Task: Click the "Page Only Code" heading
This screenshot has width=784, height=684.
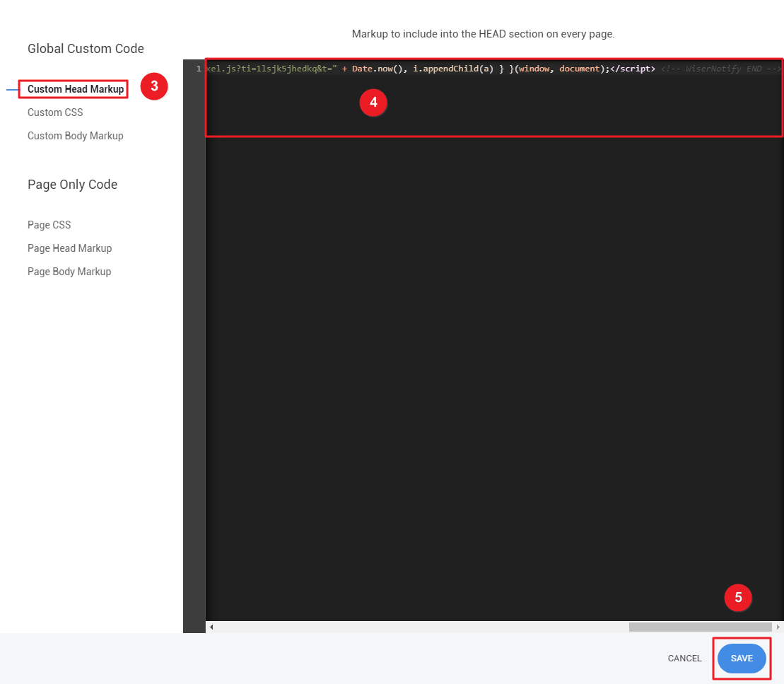Action: (x=73, y=185)
